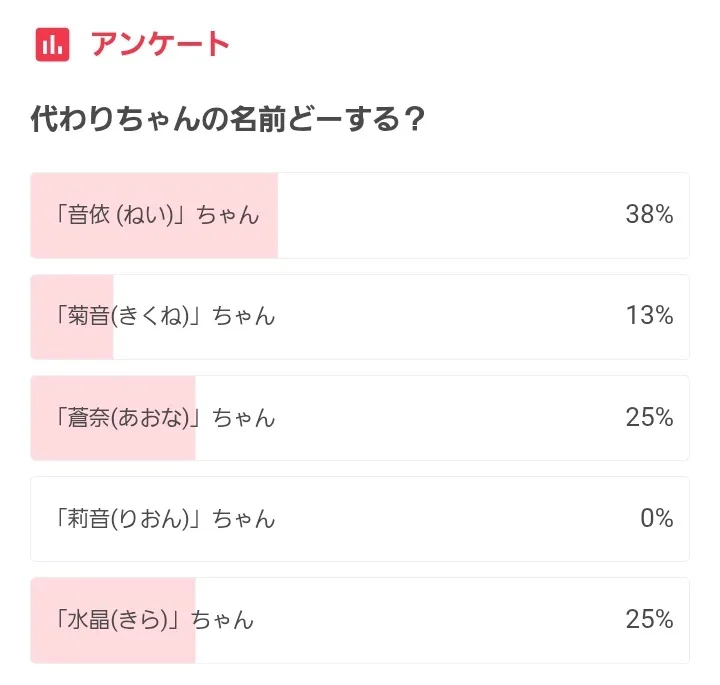720x685 pixels.
Task: Choose the 「蒼奈(あおな)」ちゃん answer
Action: [166, 418]
